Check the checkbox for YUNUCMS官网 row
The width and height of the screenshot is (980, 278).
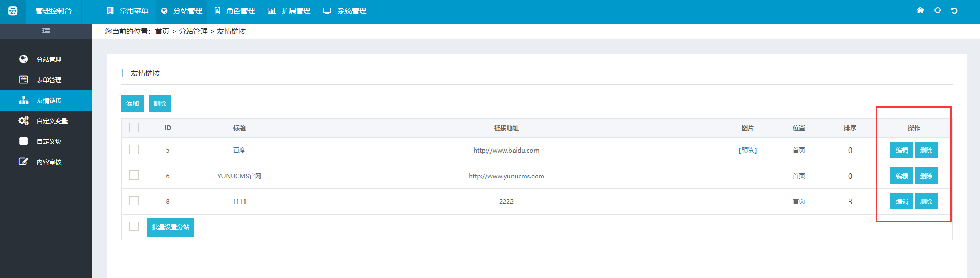coord(134,175)
